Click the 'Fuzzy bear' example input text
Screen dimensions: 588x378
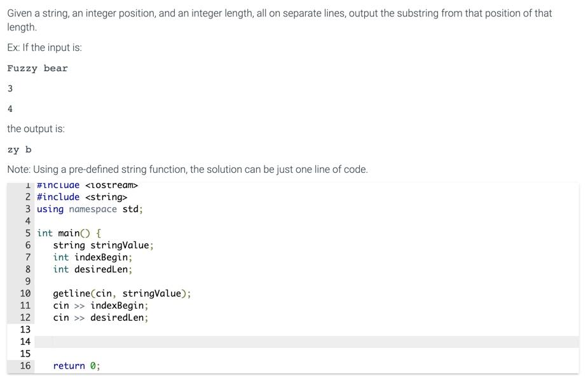(38, 69)
